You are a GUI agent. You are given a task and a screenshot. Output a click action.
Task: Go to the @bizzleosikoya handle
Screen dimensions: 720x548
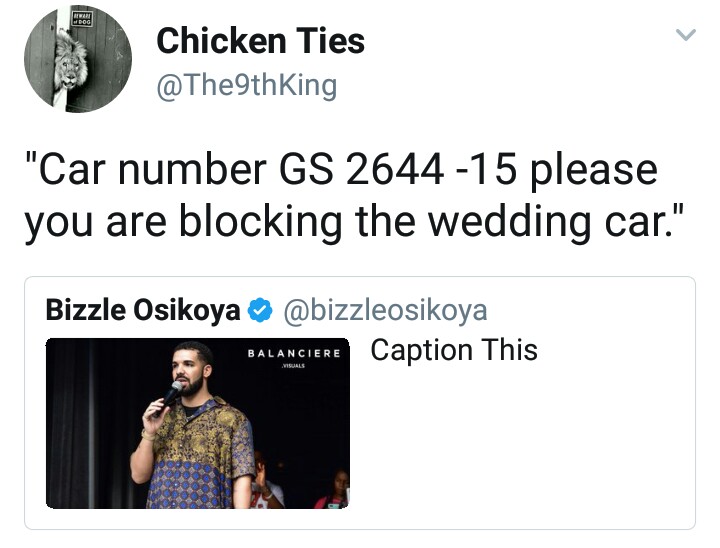pos(385,311)
